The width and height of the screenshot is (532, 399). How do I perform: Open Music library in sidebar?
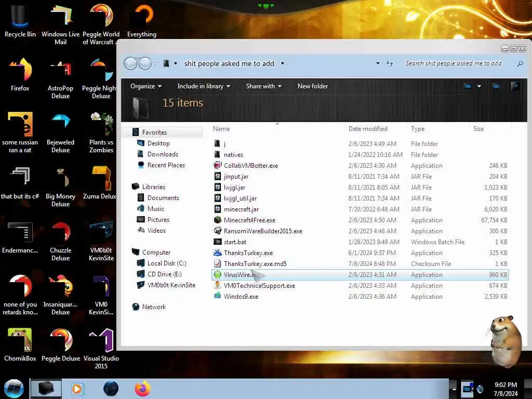155,209
